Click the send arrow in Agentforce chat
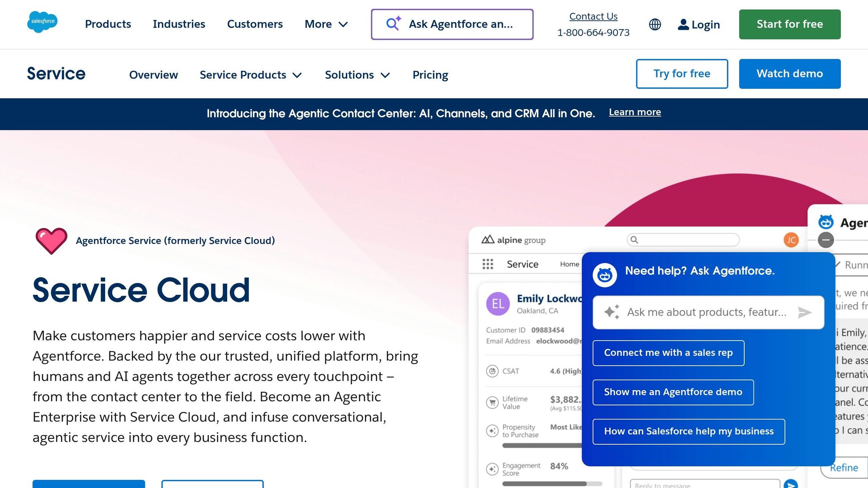Image resolution: width=868 pixels, height=488 pixels. pyautogui.click(x=804, y=313)
